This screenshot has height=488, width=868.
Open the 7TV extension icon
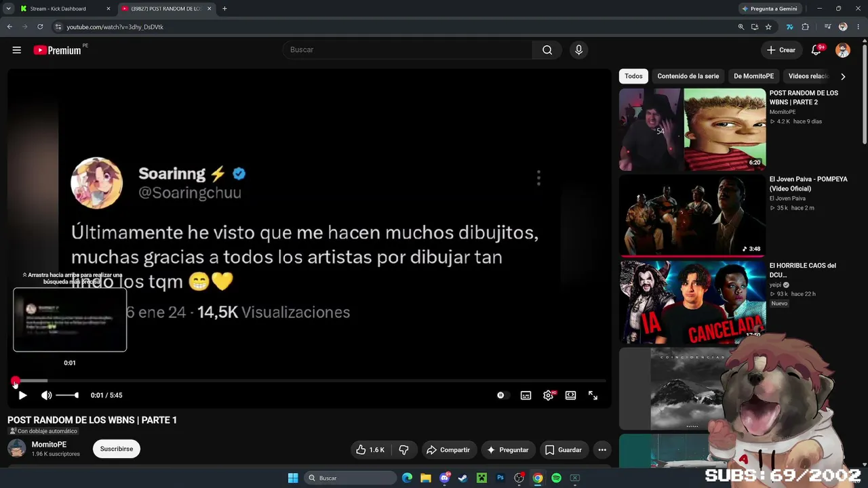point(789,27)
